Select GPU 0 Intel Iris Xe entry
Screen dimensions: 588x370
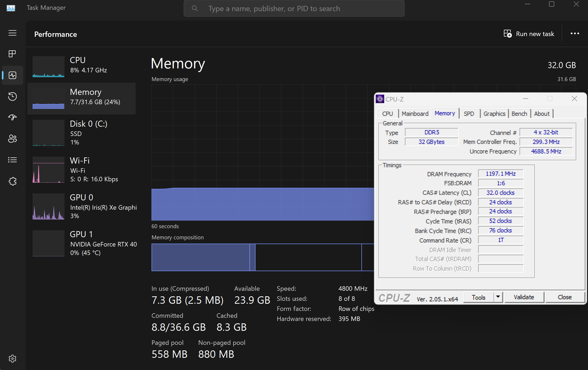pos(81,206)
